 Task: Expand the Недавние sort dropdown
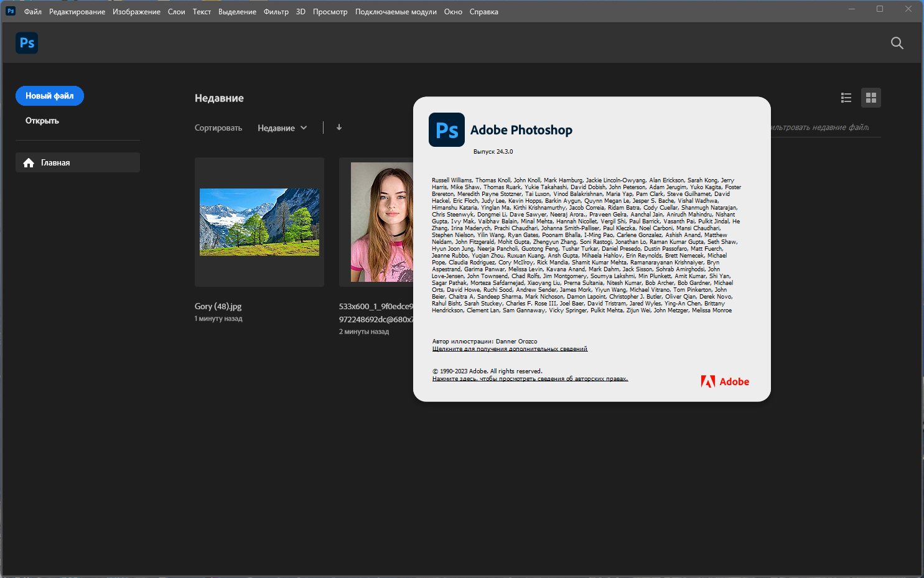point(282,128)
